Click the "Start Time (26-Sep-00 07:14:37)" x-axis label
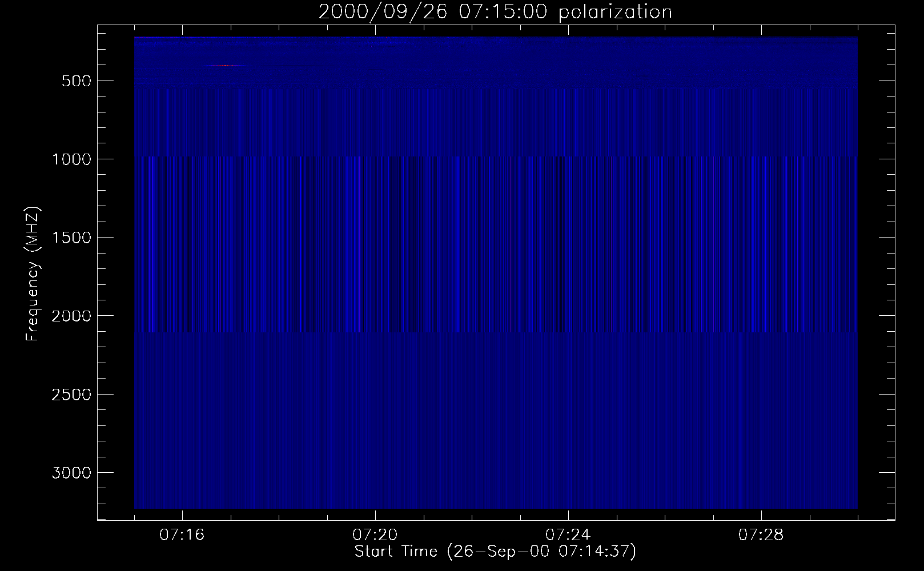 (x=495, y=552)
